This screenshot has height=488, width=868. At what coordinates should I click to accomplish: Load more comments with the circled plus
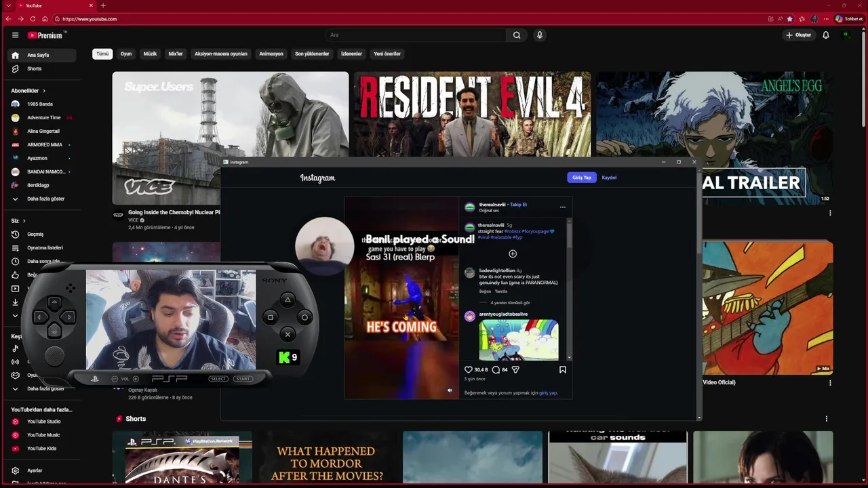tap(513, 253)
